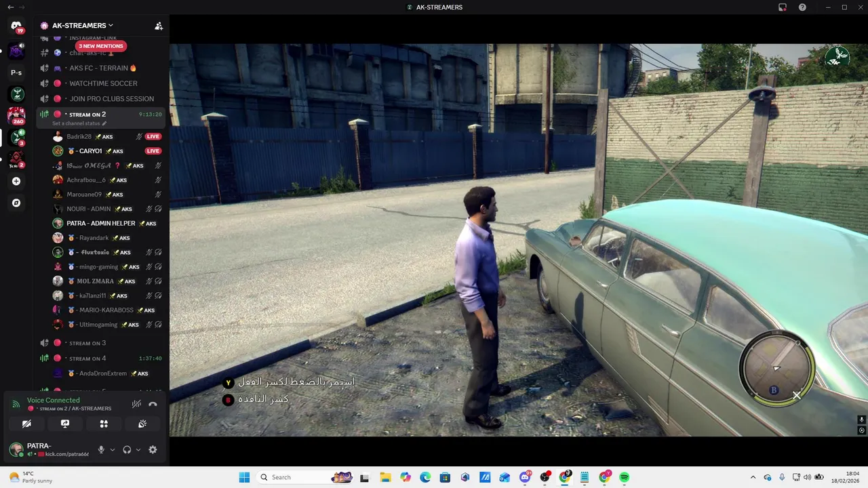The height and width of the screenshot is (488, 868).
Task: Edit channel status pencil icon
Action: (x=104, y=123)
